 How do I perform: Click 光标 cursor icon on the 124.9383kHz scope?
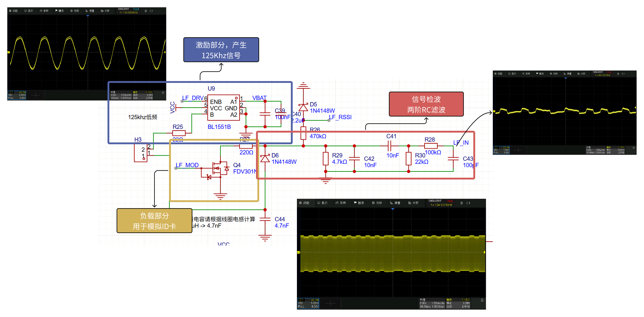coord(72,11)
